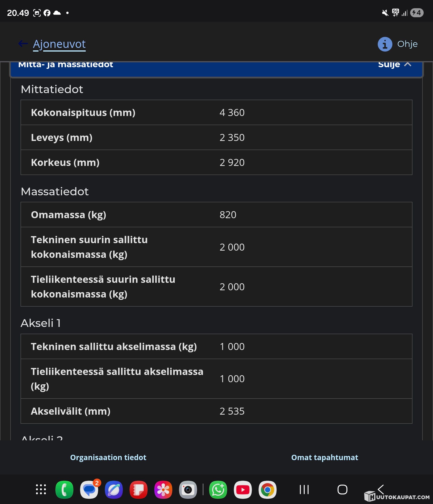433x504 pixels.
Task: Open the app drawer grid icon
Action: (x=41, y=489)
